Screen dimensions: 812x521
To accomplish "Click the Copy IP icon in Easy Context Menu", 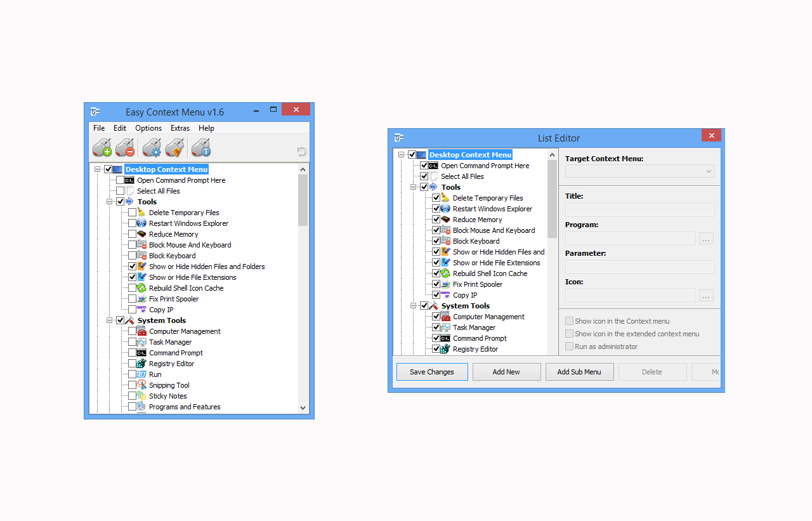I will [x=141, y=310].
